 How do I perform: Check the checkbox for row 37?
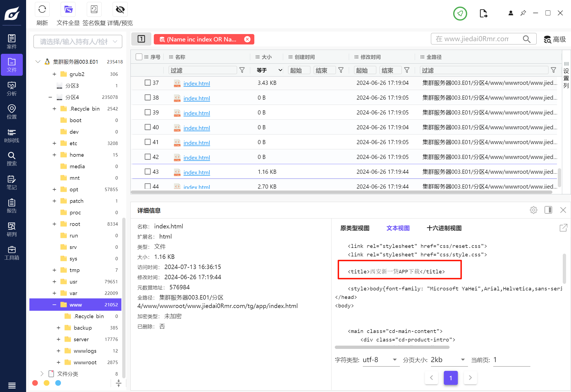coord(148,83)
